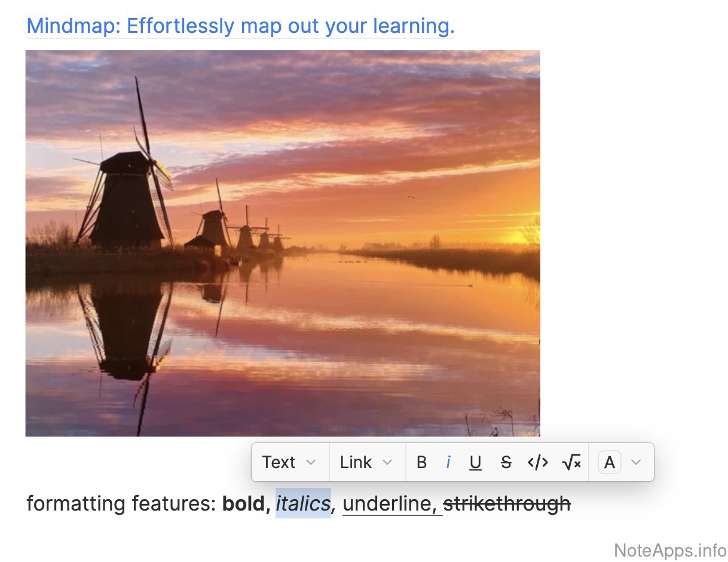The width and height of the screenshot is (728, 562).
Task: Open the Mindmap heading link
Action: [240, 26]
